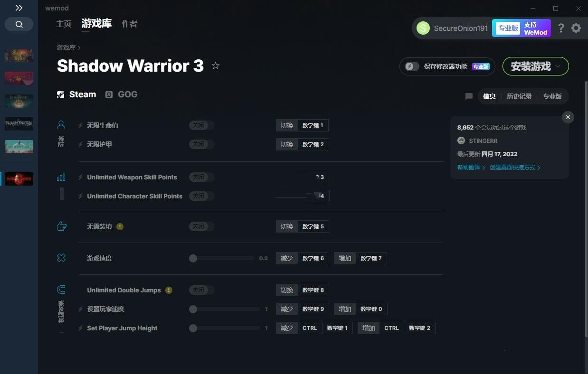Click 数字键 8 hotkey for Double Jumps
This screenshot has width=588, height=374.
tap(313, 290)
